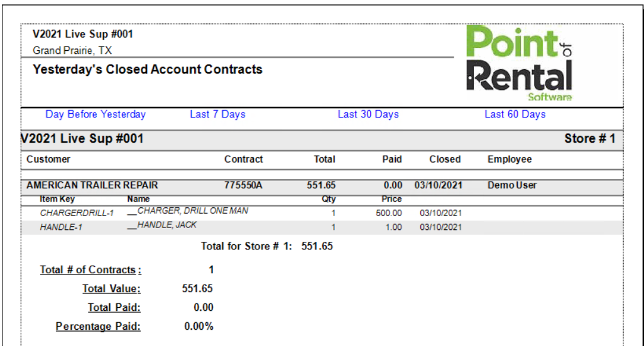Select the Total Paid summary label
This screenshot has width=644, height=353.
click(x=114, y=308)
